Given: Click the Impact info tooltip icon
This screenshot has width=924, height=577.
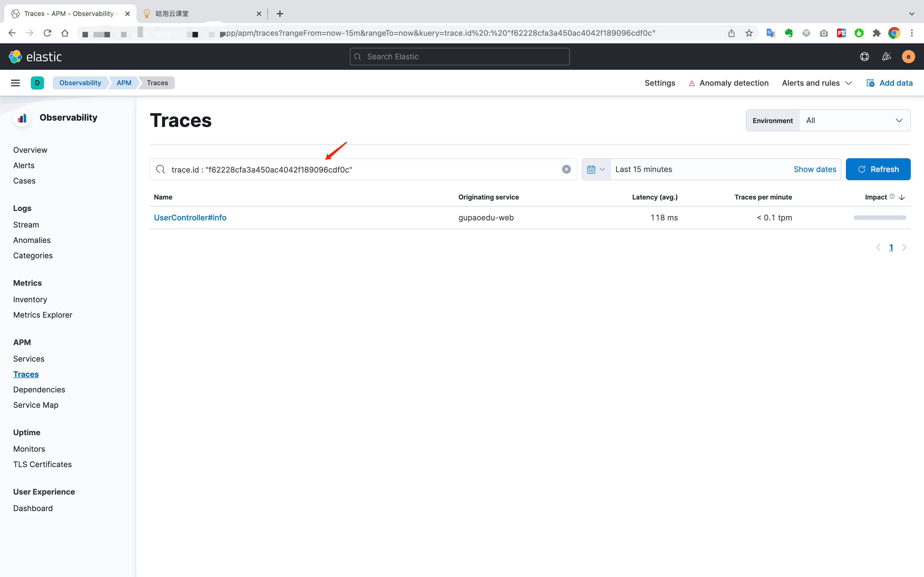Looking at the screenshot, I should [892, 196].
